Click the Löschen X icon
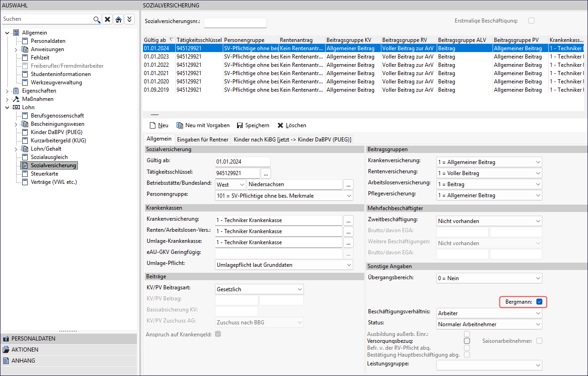This screenshot has height=376, width=588. [280, 125]
